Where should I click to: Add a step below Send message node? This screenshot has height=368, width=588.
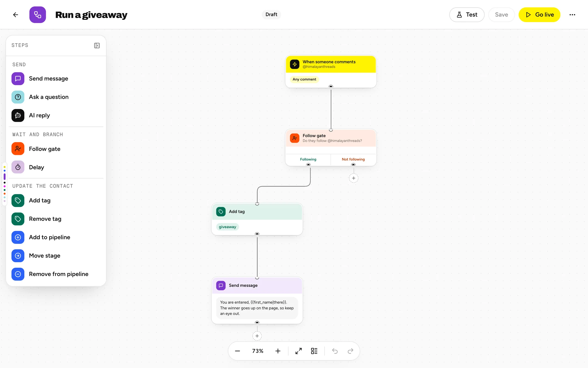tap(257, 336)
